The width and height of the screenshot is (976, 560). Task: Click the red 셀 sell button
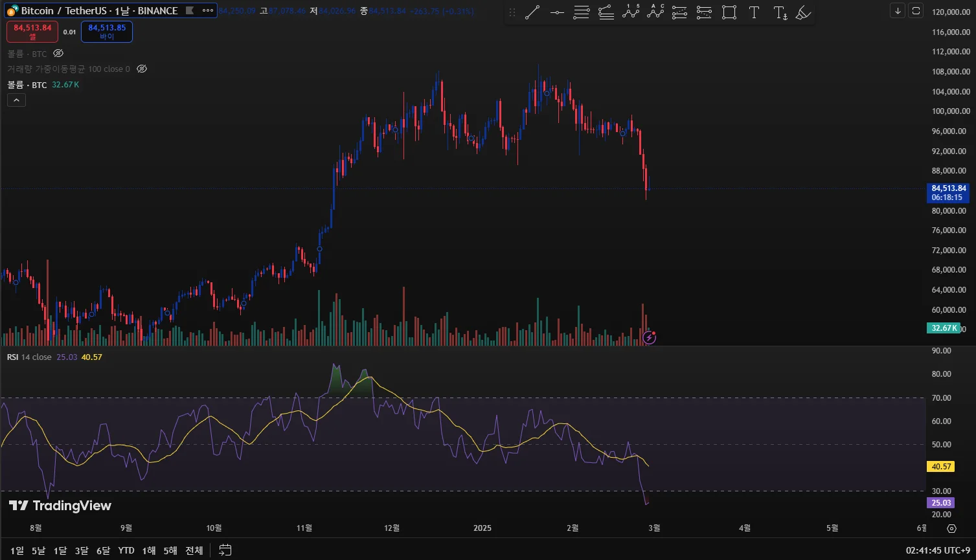pos(32,32)
